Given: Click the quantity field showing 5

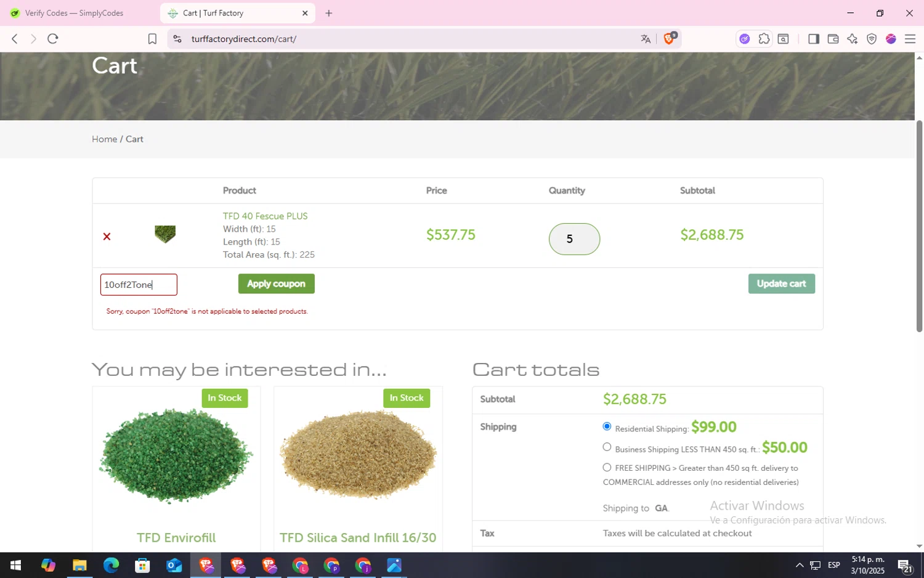Looking at the screenshot, I should pos(574,239).
